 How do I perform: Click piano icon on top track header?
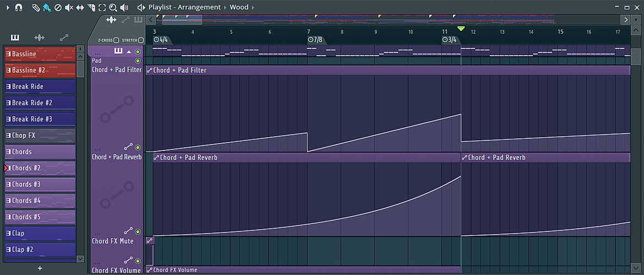click(x=118, y=51)
